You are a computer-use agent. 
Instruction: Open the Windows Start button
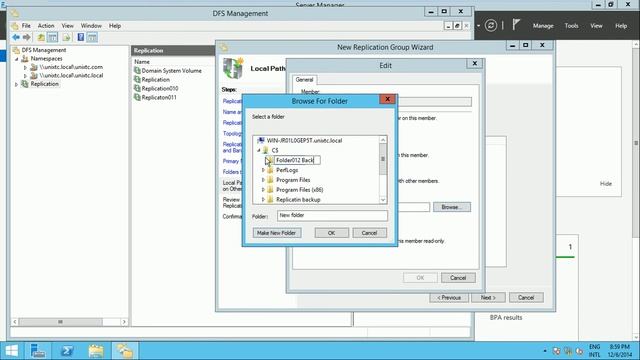point(11,351)
